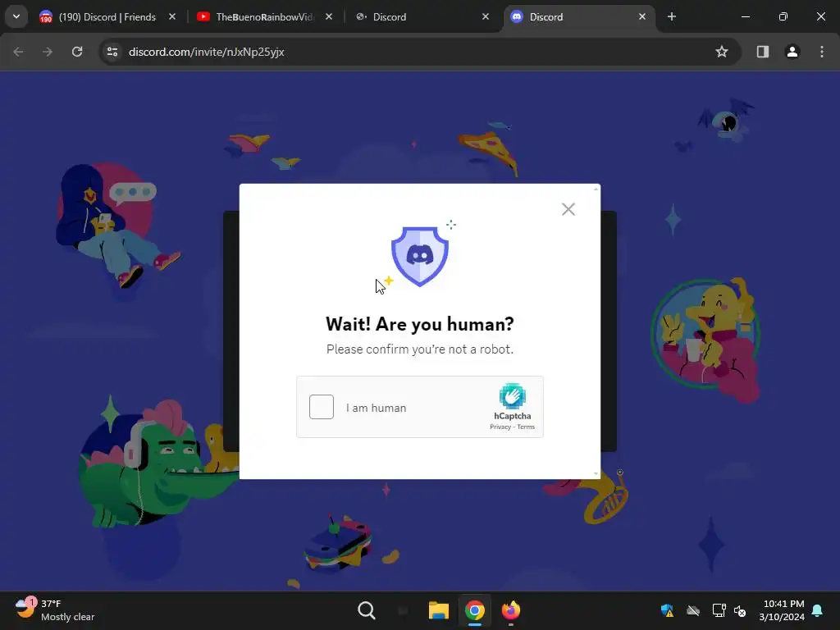Close the TheBuenoRainbowVid YouTube tab

pos(329,16)
